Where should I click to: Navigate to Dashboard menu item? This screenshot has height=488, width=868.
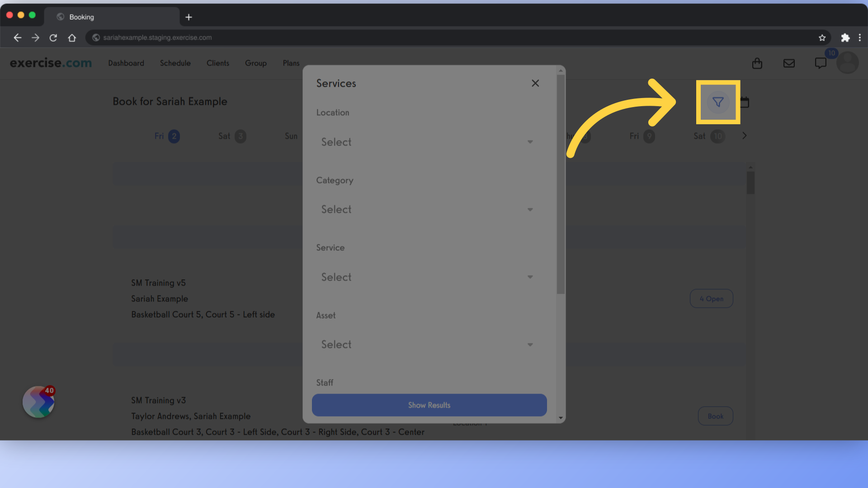pos(126,62)
